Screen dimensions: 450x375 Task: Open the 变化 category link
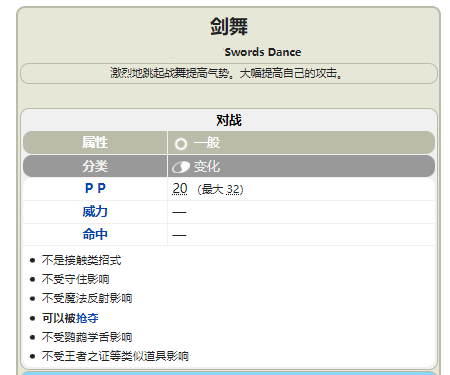207,166
